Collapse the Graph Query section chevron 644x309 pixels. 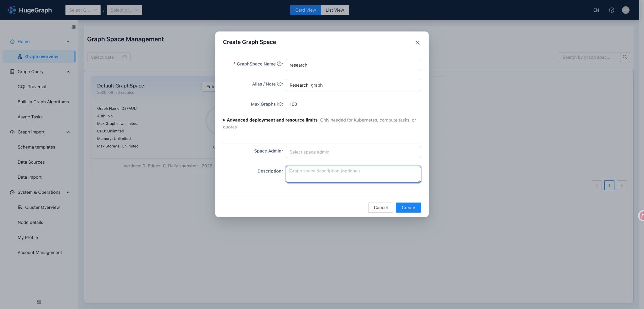(68, 72)
